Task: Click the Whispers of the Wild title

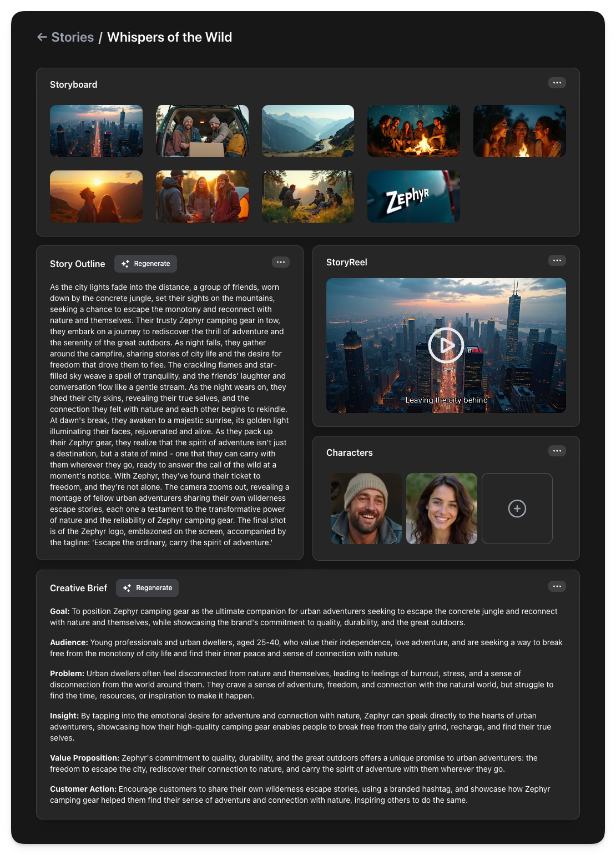Action: 169,37
